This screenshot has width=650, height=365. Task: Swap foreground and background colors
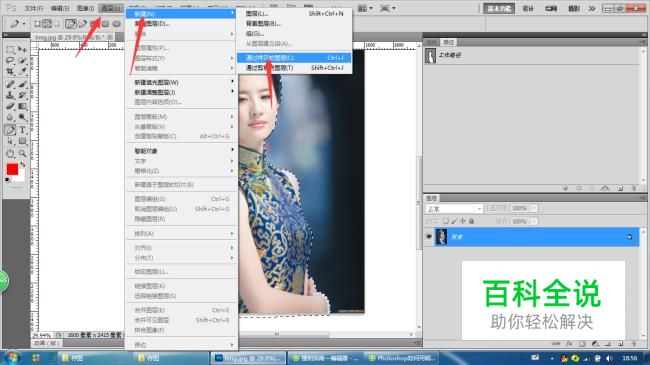click(x=22, y=165)
